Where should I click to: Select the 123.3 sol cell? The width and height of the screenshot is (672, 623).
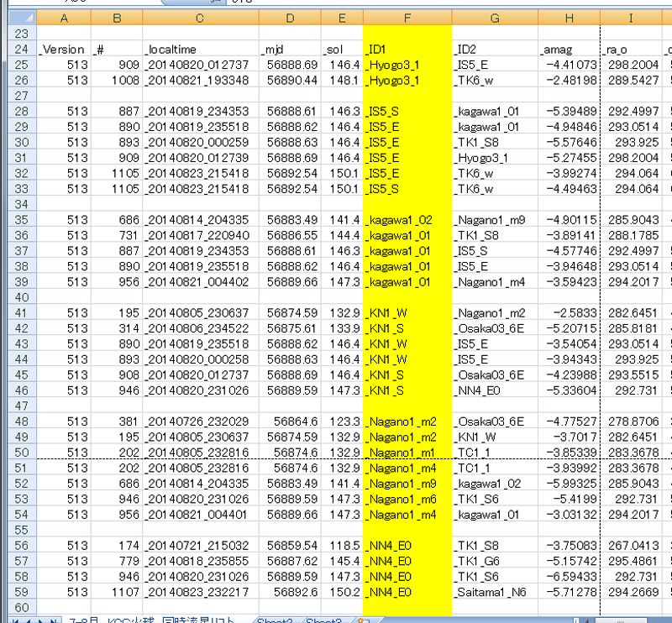pos(342,421)
